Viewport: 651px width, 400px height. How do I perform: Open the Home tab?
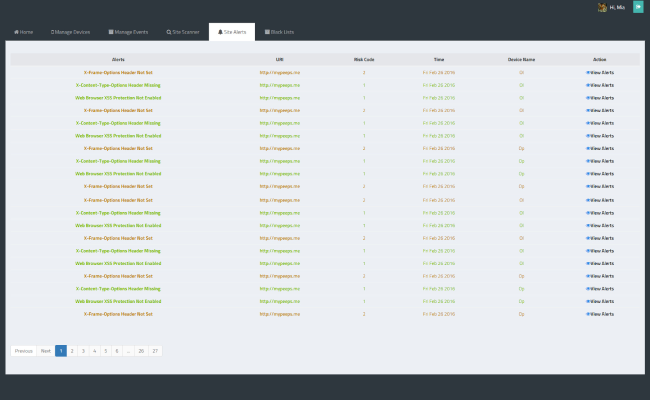click(x=24, y=32)
